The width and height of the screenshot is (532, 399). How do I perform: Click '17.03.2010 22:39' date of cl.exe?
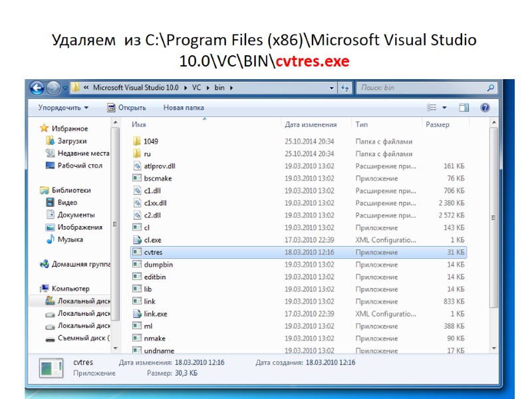coord(309,240)
